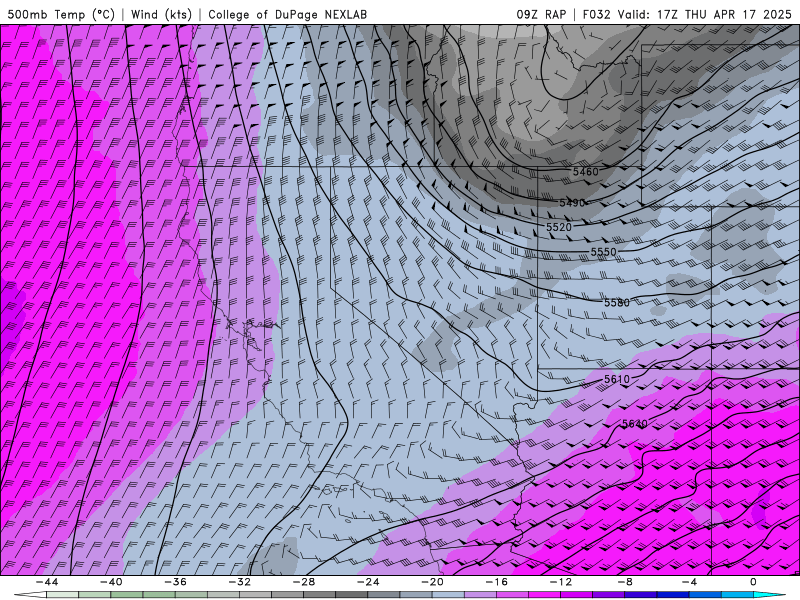Click the 5550 height contour label
The height and width of the screenshot is (600, 800).
coord(604,252)
